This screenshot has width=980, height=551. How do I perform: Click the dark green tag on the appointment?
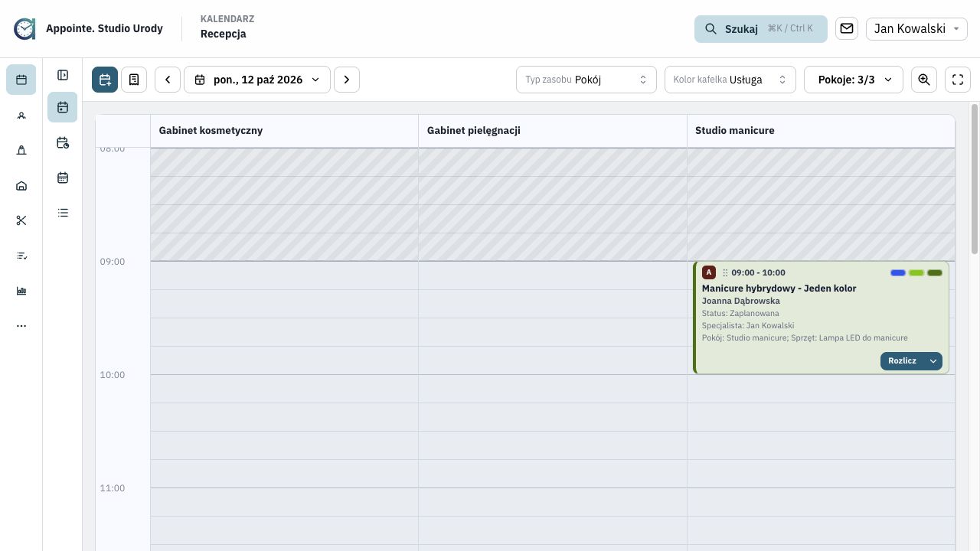[935, 273]
